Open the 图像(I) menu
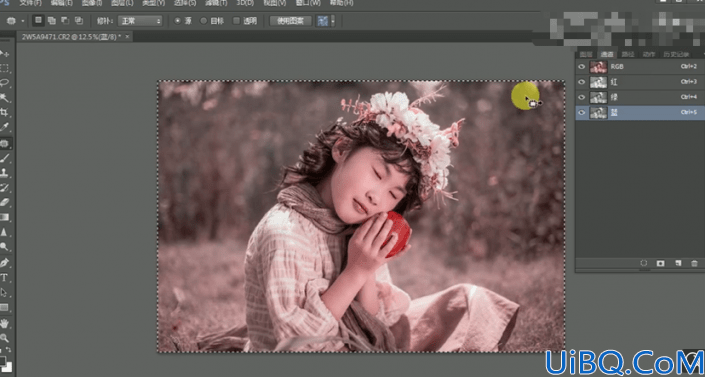 [x=91, y=3]
